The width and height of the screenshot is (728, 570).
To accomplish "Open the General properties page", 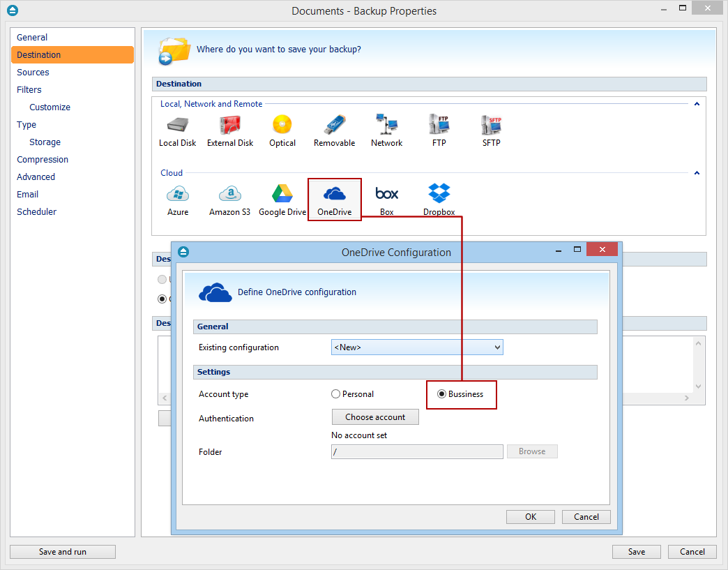I will (73, 37).
